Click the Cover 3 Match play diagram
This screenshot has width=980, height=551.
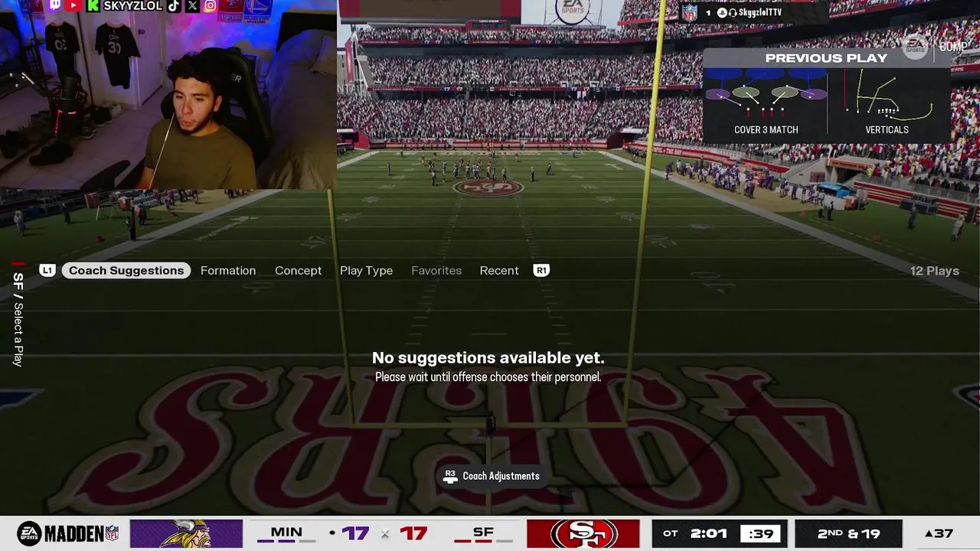point(766,94)
